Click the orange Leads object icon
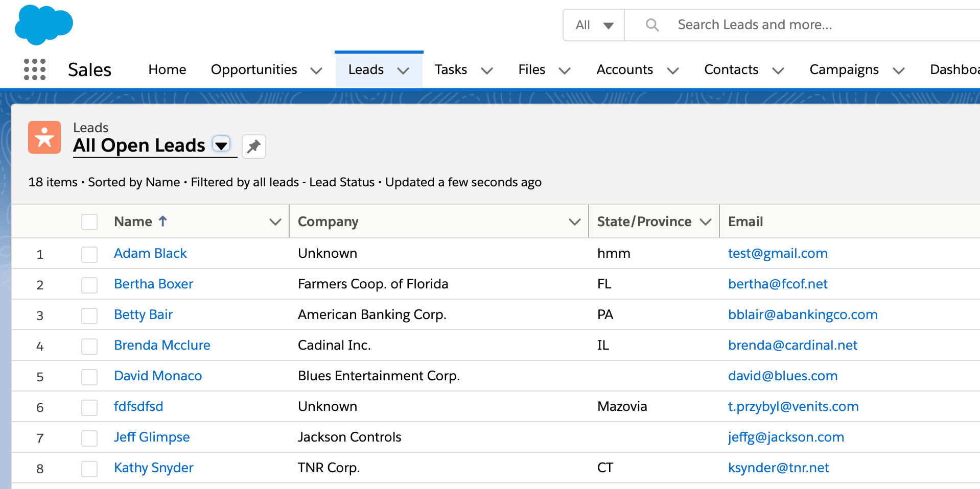Viewport: 980px width, 489px height. [x=44, y=137]
